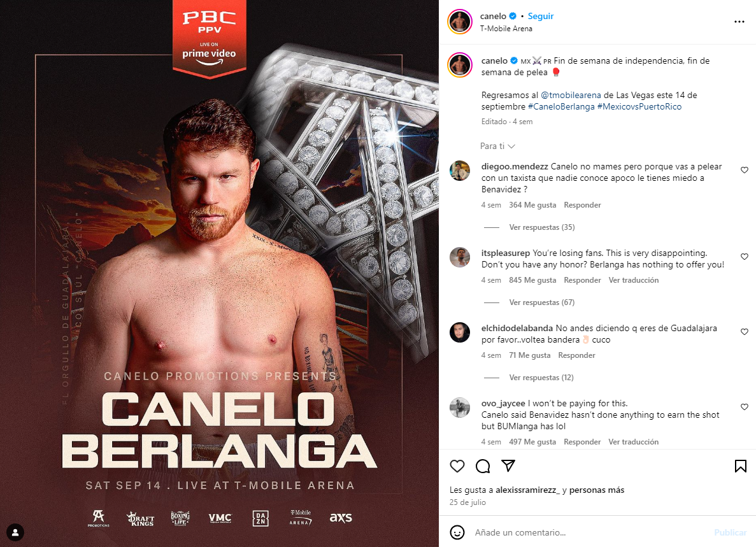Open the #CaneloBerlanga hashtag link
Image resolution: width=756 pixels, height=547 pixels.
coord(561,106)
